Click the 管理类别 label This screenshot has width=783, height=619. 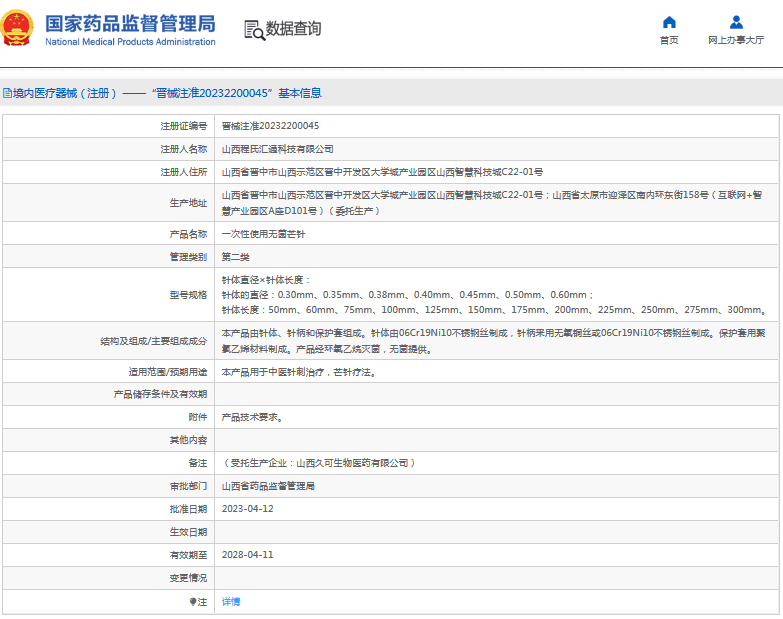tap(188, 257)
